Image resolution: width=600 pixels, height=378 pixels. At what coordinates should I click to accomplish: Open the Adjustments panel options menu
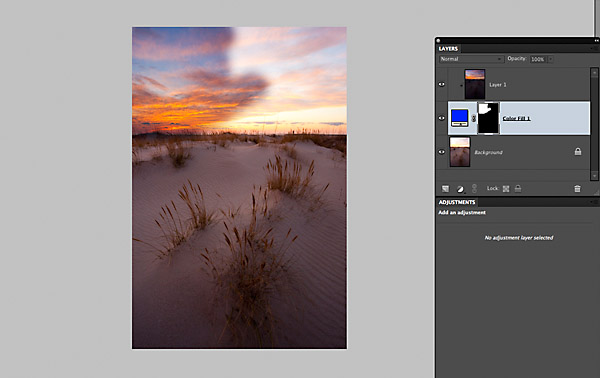[594, 202]
